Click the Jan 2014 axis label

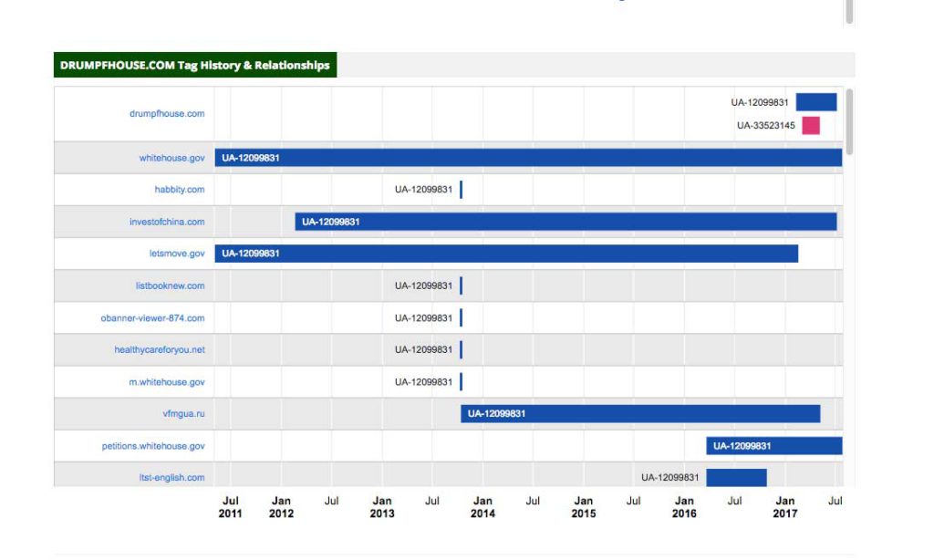[483, 507]
